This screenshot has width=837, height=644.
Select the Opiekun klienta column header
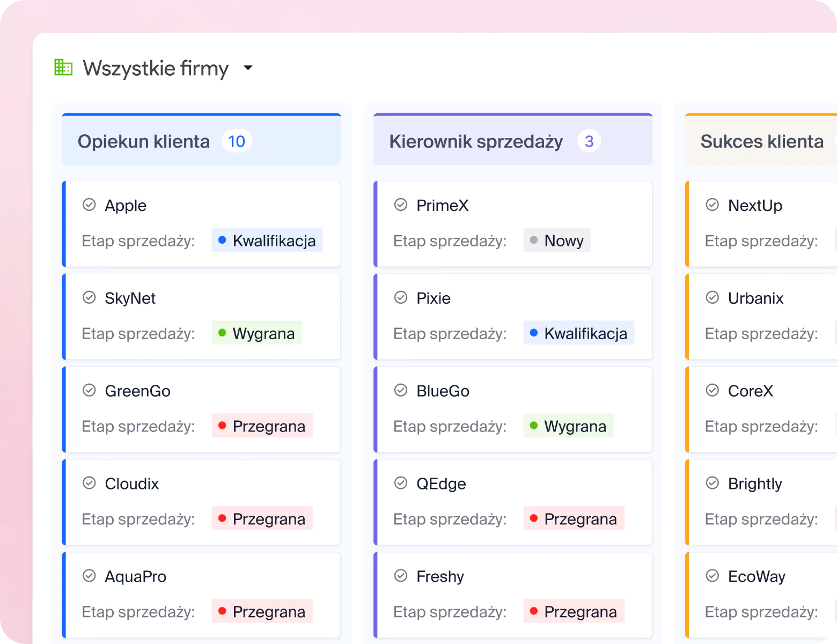pos(201,140)
